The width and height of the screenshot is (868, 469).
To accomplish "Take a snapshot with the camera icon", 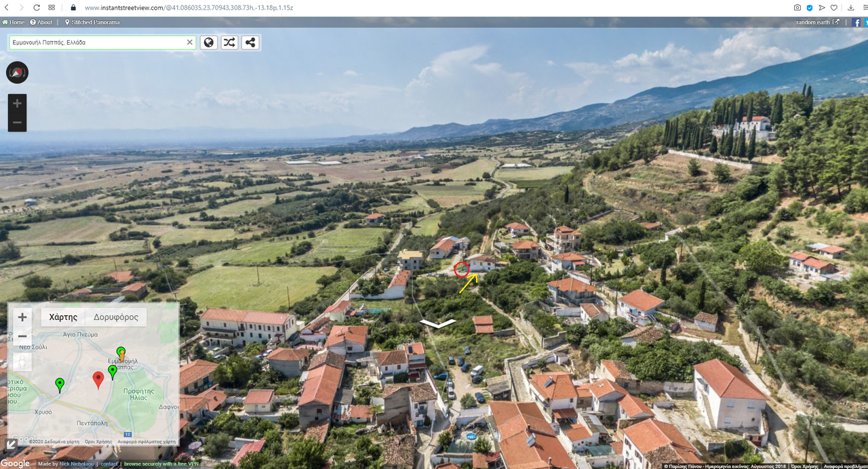I will (x=797, y=7).
